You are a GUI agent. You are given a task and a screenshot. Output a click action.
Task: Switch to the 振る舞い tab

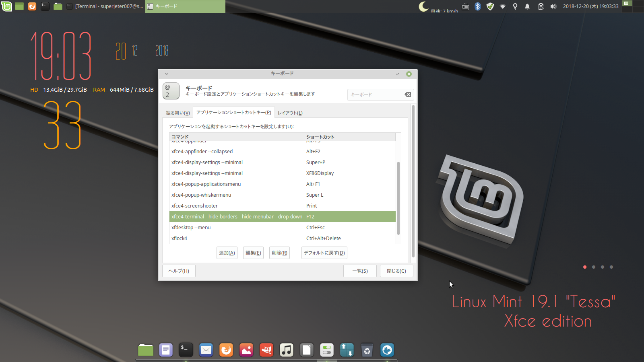click(178, 113)
